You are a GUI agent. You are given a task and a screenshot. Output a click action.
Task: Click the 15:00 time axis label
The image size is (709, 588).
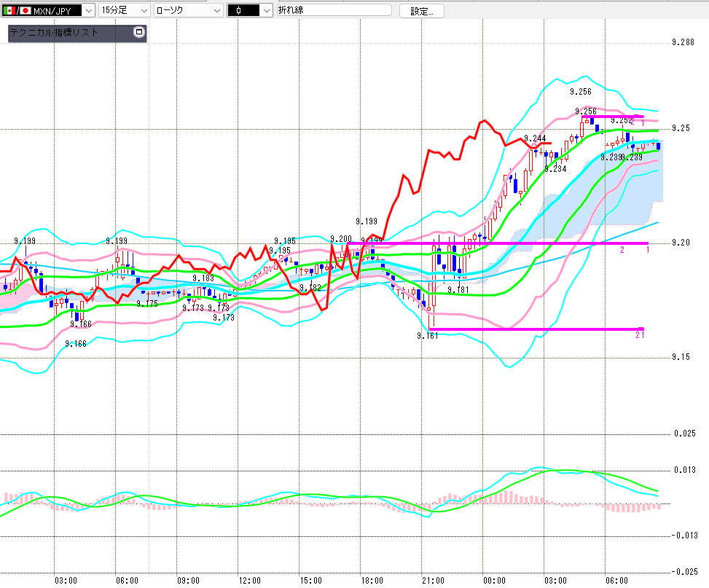click(x=310, y=580)
